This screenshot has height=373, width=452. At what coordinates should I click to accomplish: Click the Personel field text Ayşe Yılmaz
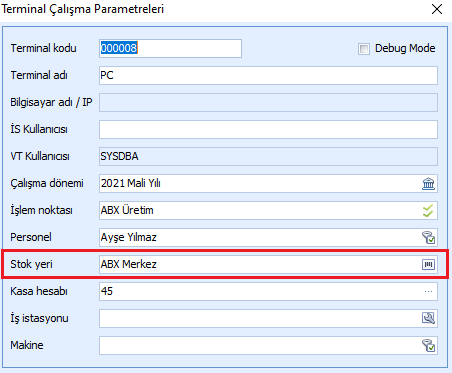pos(129,237)
